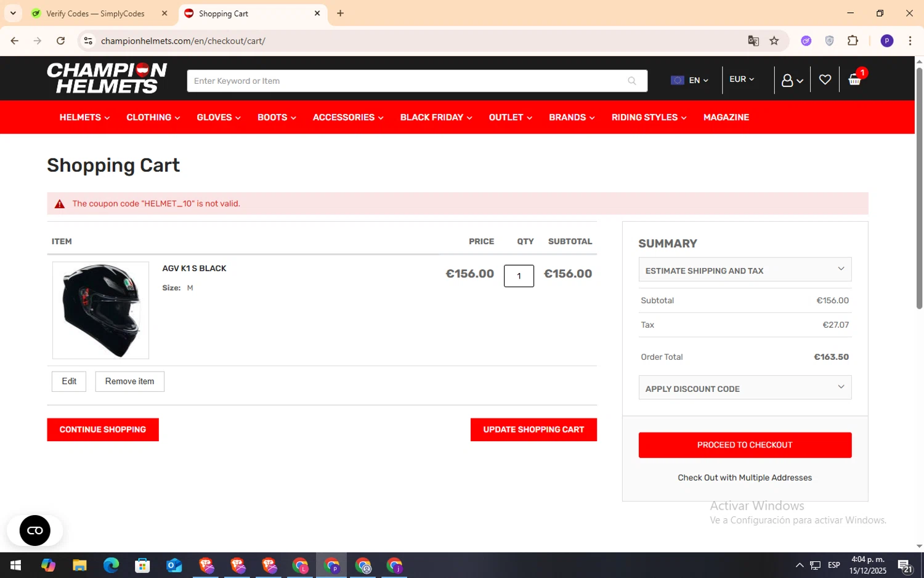Click the quantity input field

pos(519,275)
